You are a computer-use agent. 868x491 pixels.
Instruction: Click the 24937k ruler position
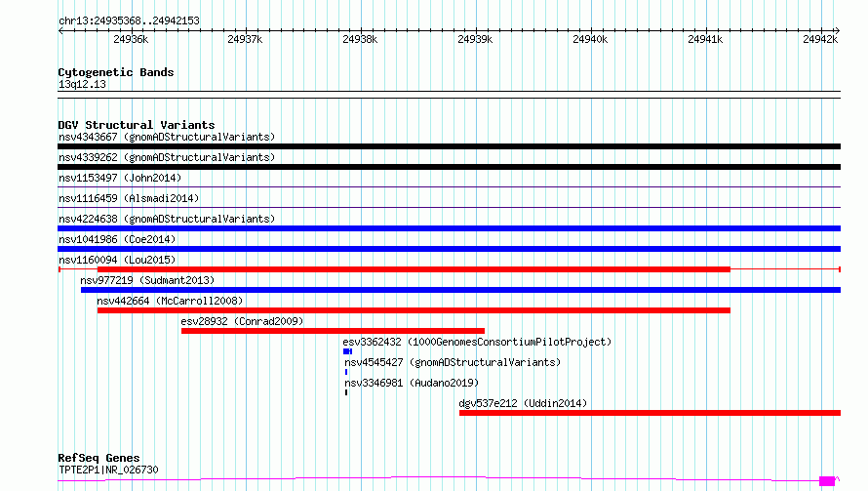(x=245, y=39)
